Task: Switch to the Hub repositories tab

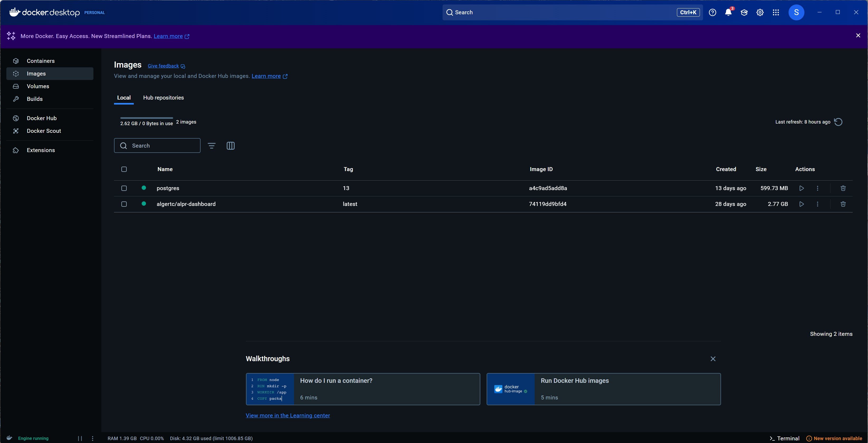Action: click(163, 98)
